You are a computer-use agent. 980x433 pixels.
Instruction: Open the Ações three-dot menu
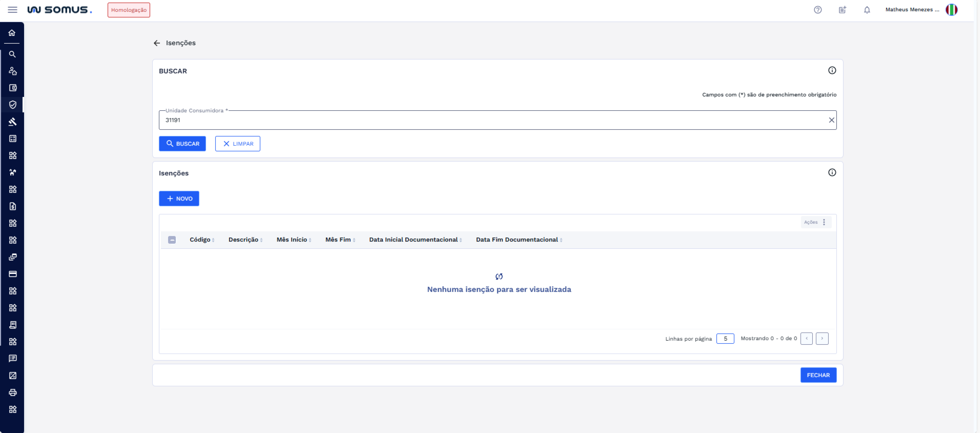point(824,222)
